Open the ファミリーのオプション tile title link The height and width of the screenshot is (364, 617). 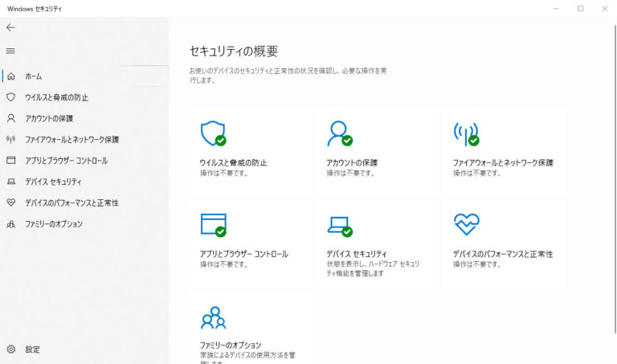pyautogui.click(x=230, y=345)
